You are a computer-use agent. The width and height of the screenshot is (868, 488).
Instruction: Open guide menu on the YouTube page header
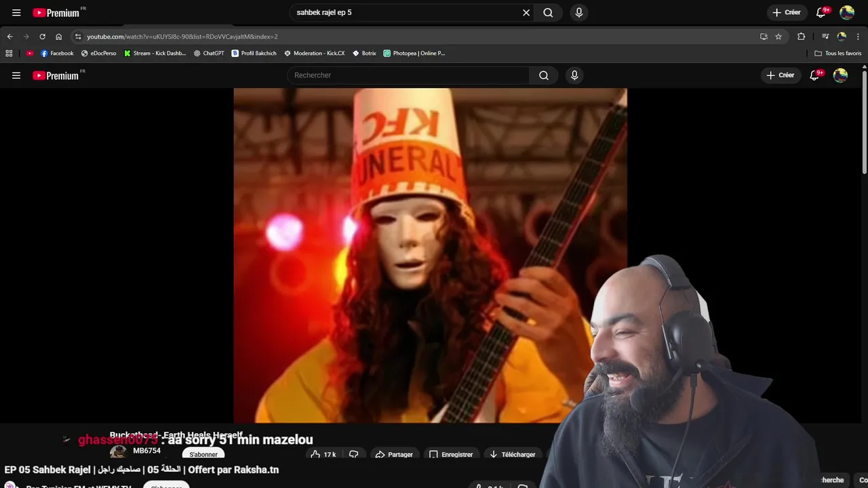tap(16, 75)
